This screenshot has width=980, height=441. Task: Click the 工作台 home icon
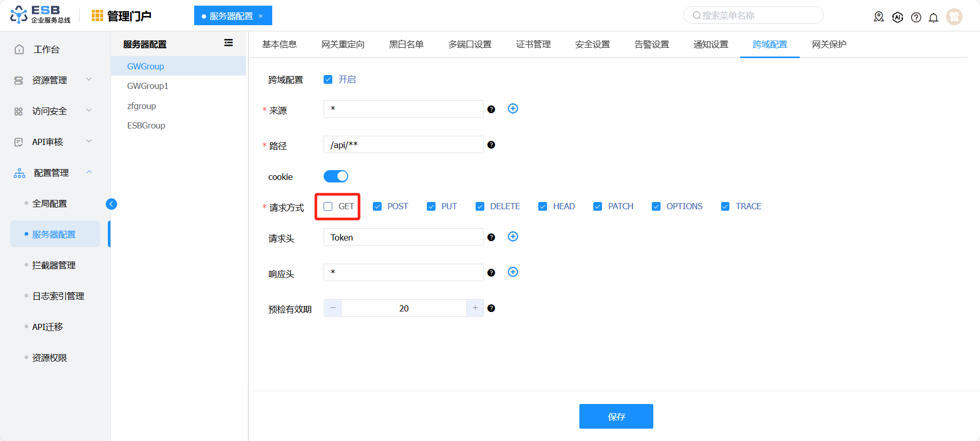19,49
